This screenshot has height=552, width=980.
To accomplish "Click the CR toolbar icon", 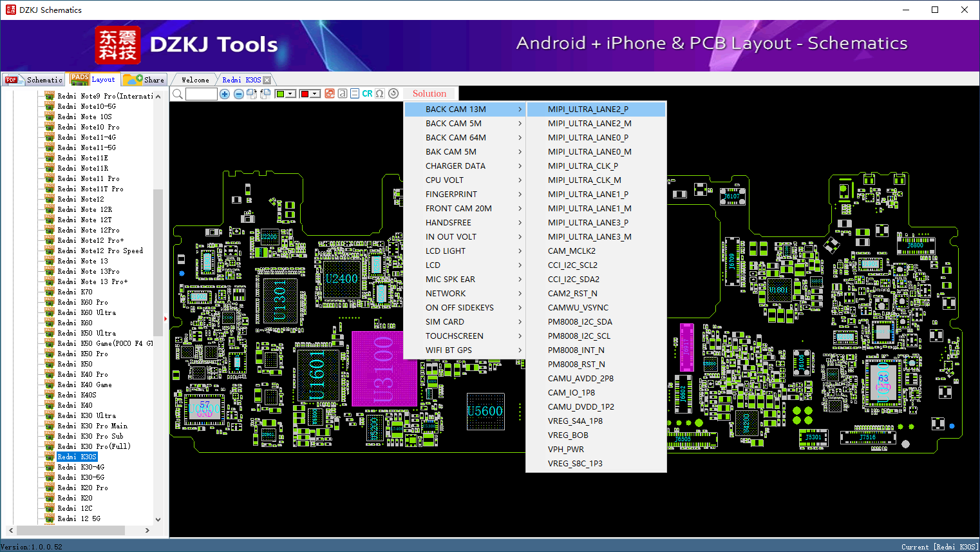I will click(367, 94).
